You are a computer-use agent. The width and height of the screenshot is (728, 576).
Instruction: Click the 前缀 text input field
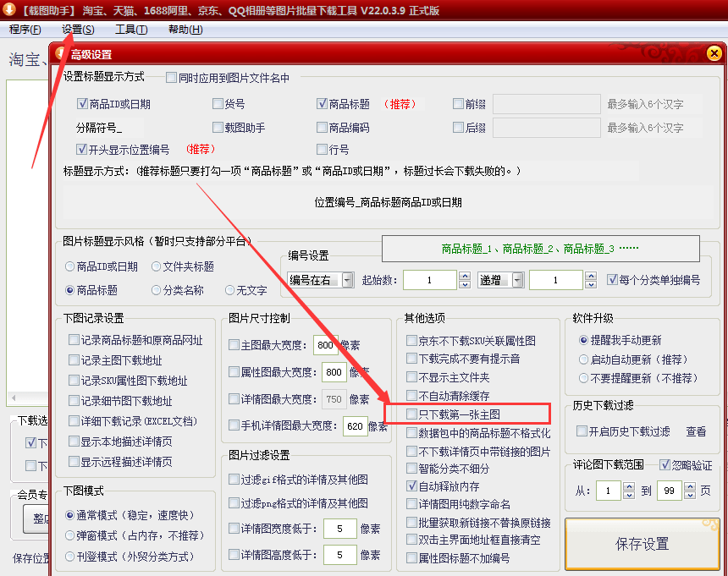tap(544, 104)
